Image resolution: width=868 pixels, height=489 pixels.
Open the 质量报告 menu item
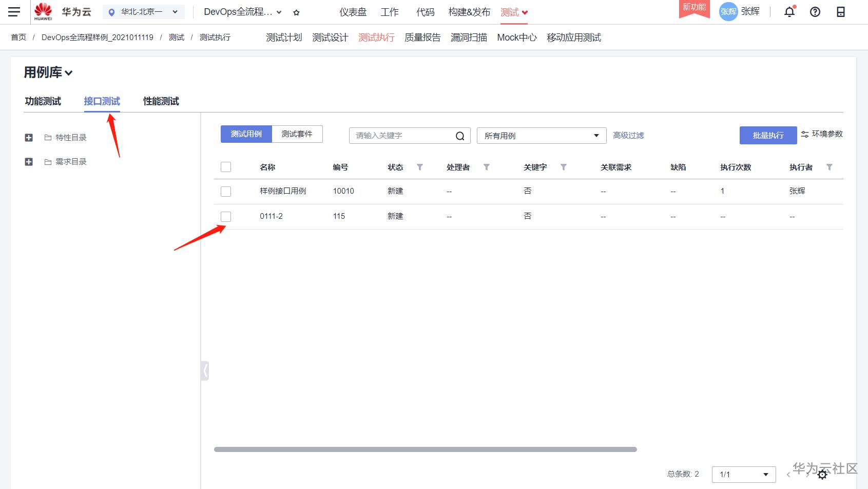click(422, 37)
